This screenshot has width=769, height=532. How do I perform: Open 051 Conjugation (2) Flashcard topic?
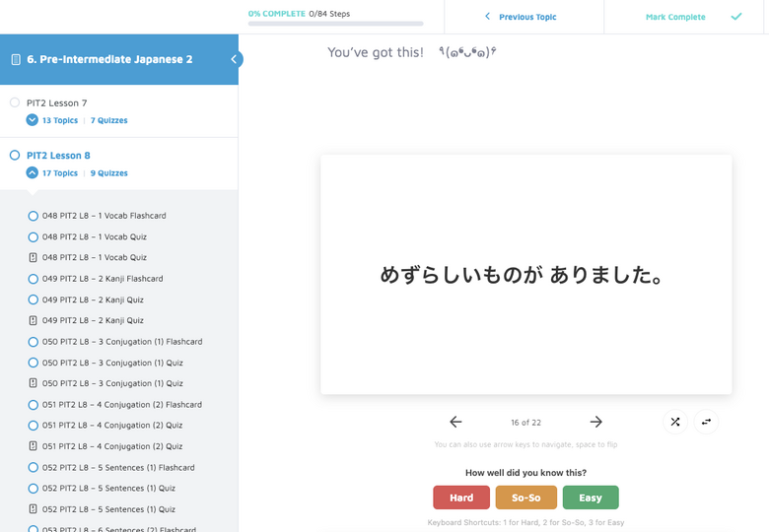tap(122, 405)
